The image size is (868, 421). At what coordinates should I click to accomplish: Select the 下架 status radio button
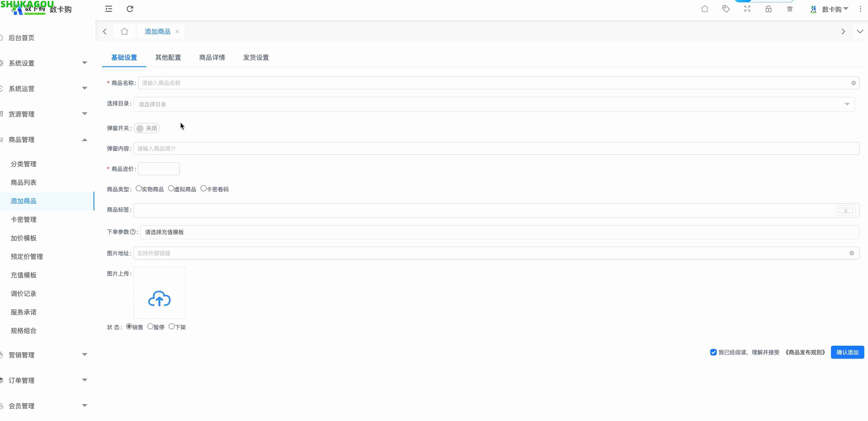[x=171, y=326]
